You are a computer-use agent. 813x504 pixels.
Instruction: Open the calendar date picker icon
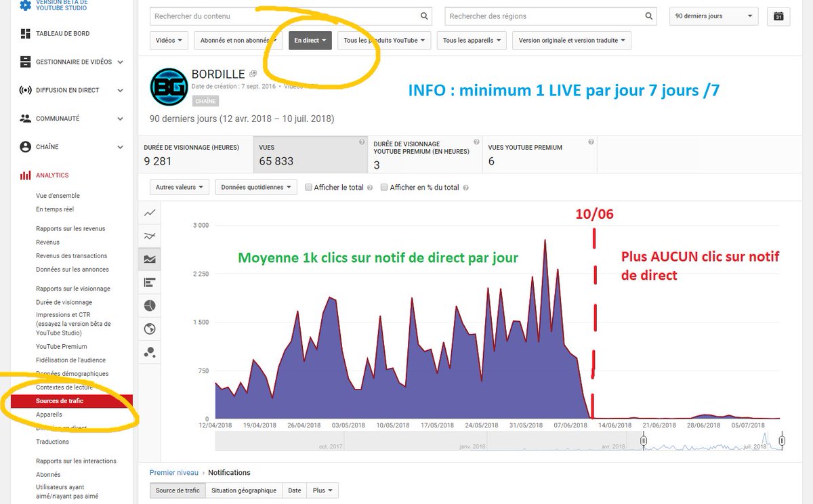click(x=778, y=16)
